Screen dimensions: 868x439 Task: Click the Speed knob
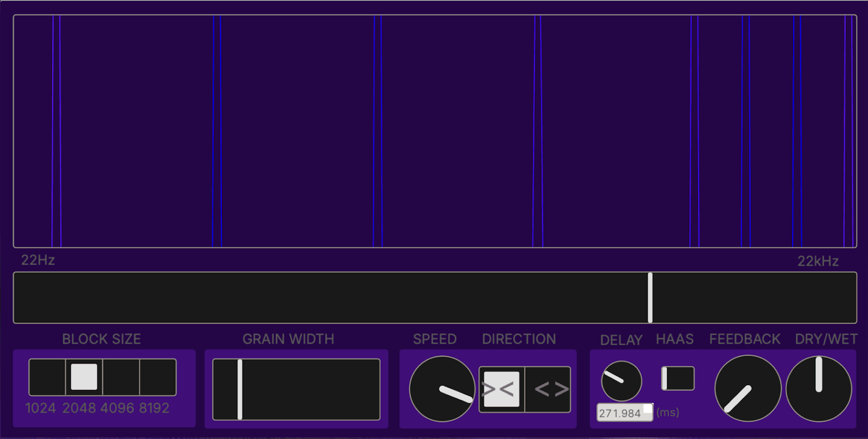[x=442, y=389]
